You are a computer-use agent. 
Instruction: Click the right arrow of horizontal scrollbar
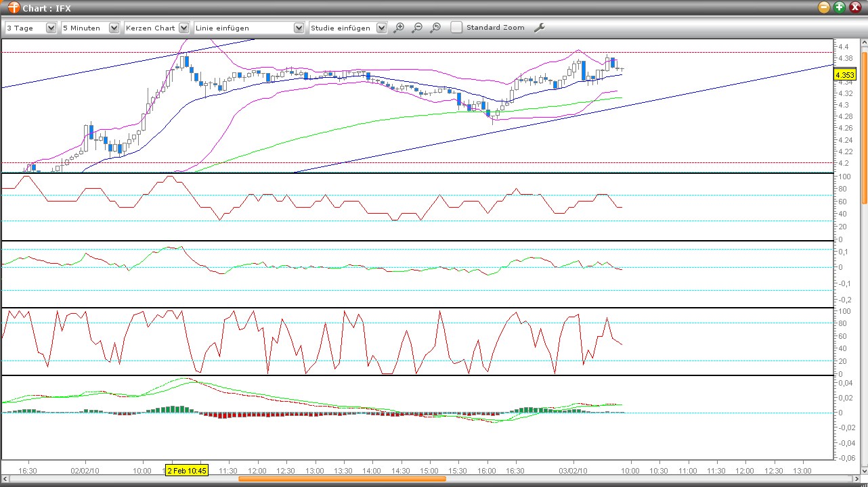(856, 479)
